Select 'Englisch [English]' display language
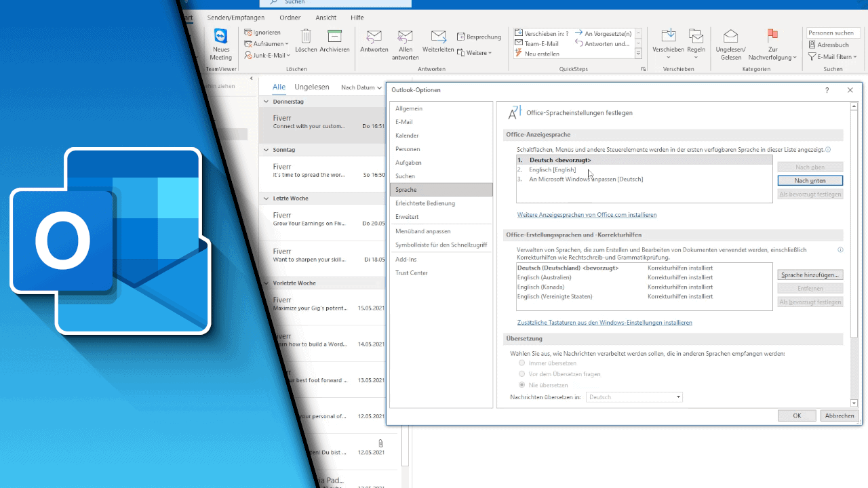This screenshot has height=488, width=868. click(x=644, y=169)
